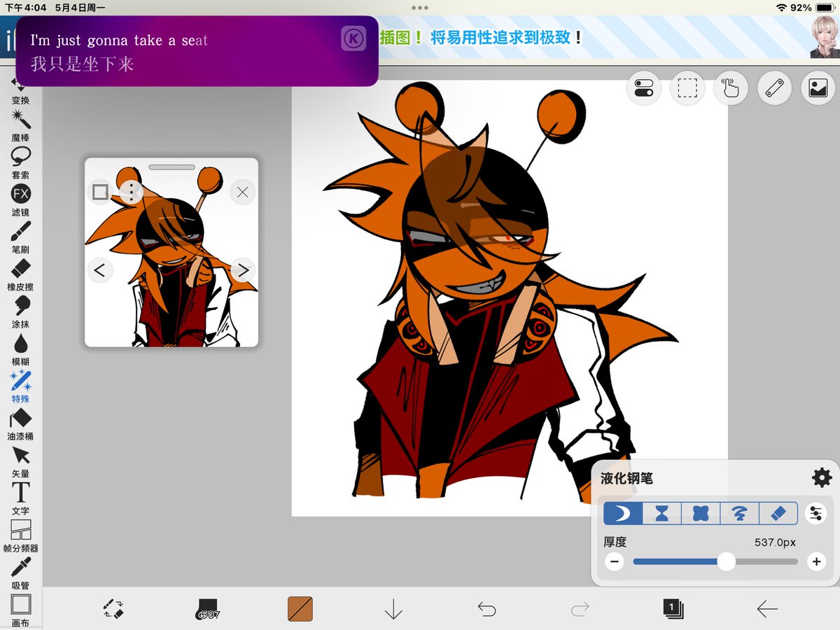Screen dimensions: 840x630
Task: Select the Canvas (画布) tool
Action: tap(20, 610)
